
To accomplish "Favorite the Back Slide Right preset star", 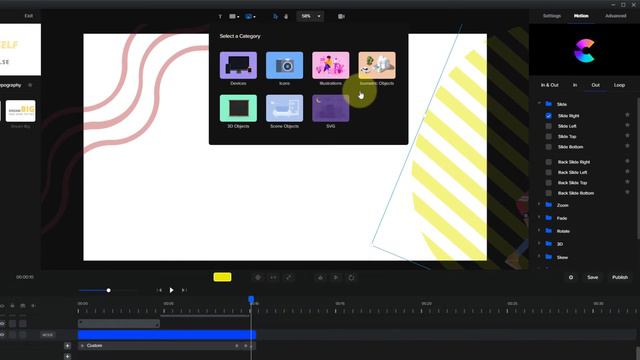I will point(627,162).
